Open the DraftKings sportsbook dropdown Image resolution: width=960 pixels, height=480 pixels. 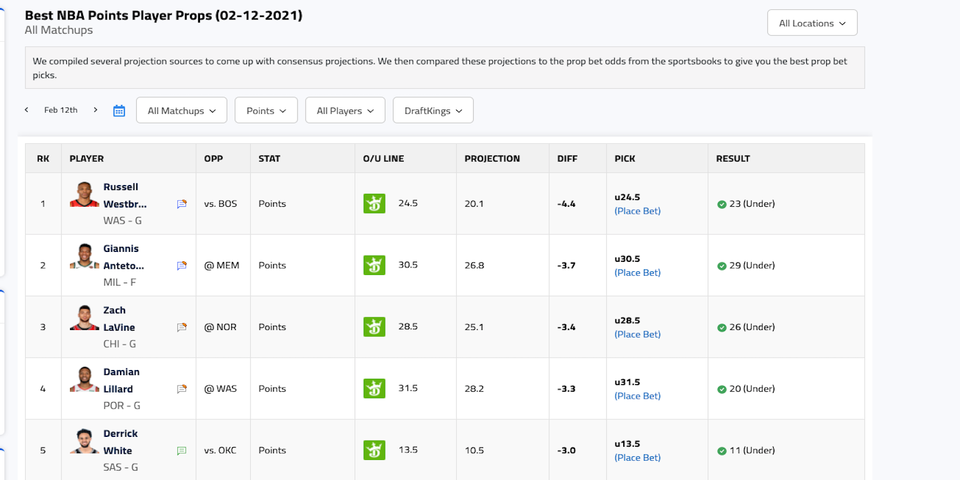[433, 110]
